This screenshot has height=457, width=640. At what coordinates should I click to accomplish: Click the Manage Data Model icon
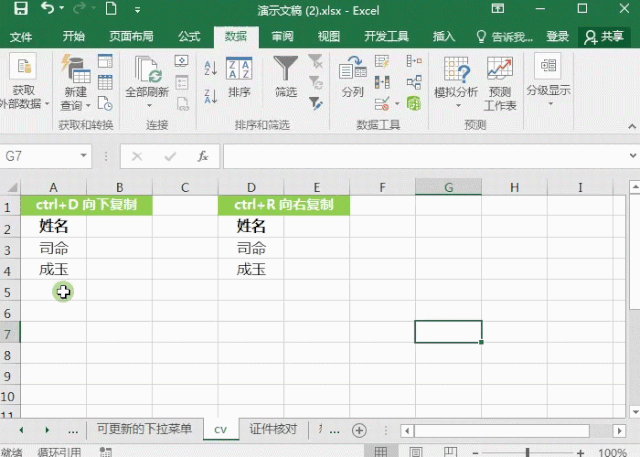coord(414,103)
